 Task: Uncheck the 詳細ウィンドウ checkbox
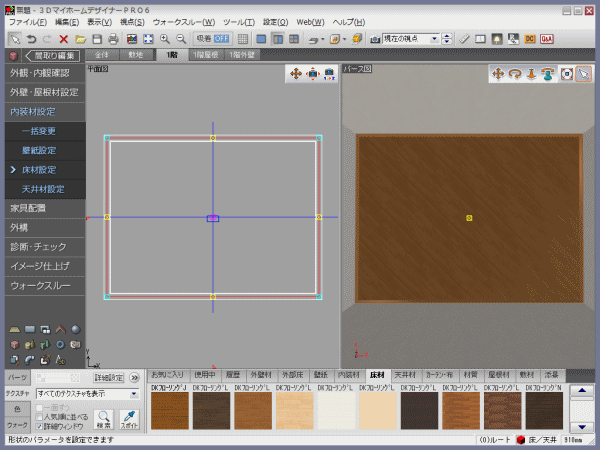coord(39,426)
